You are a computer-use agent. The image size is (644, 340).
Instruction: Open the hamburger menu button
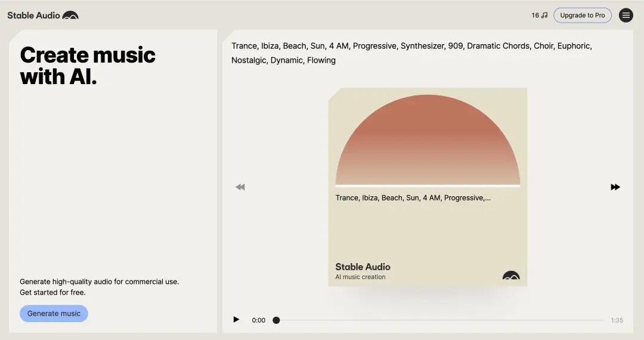click(626, 15)
